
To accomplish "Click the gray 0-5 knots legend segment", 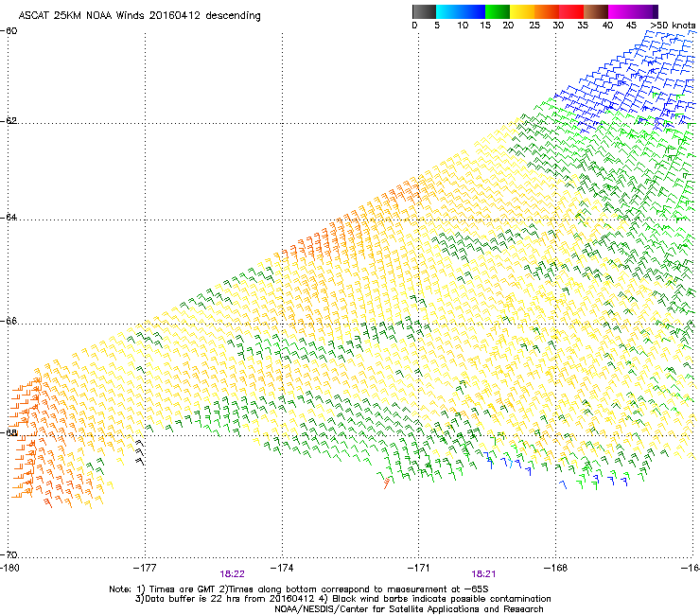I will 424,11.
